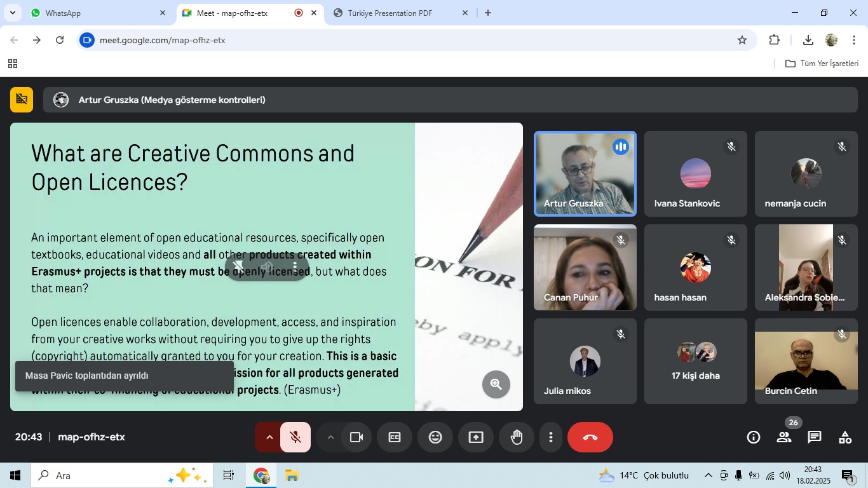Click the zoom magnifier on presentation
868x488 pixels.
pos(496,384)
